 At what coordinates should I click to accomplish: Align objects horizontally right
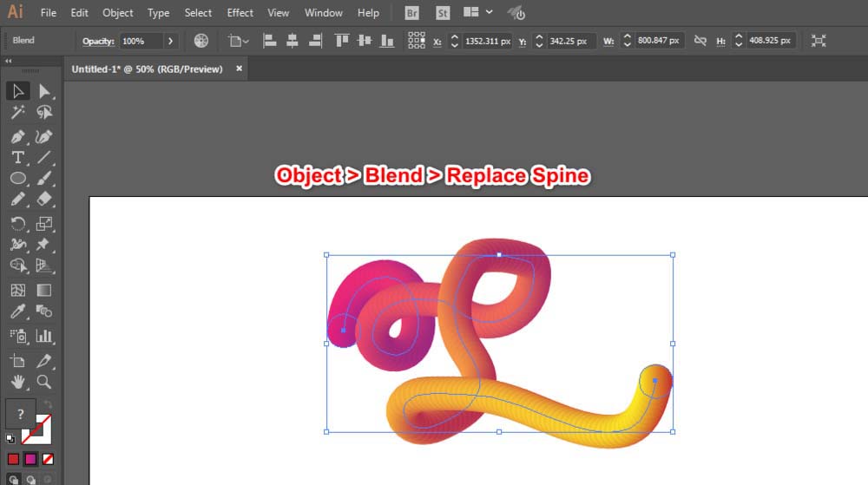click(x=316, y=41)
